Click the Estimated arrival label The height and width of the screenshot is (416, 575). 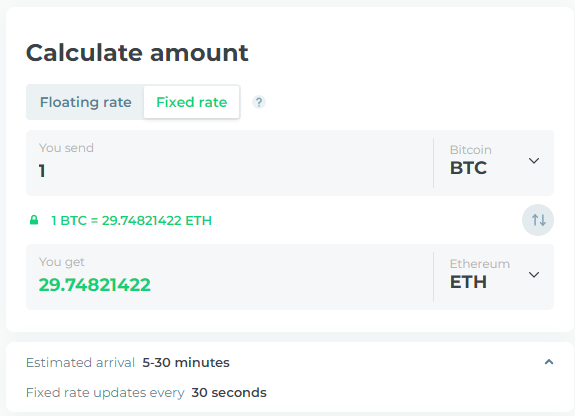81,362
